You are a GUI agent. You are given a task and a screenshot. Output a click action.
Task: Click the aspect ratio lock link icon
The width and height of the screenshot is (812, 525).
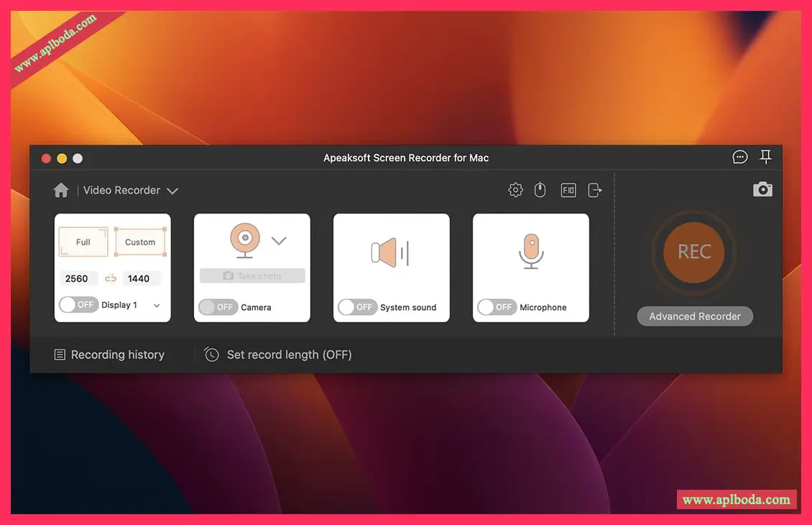[x=111, y=278]
